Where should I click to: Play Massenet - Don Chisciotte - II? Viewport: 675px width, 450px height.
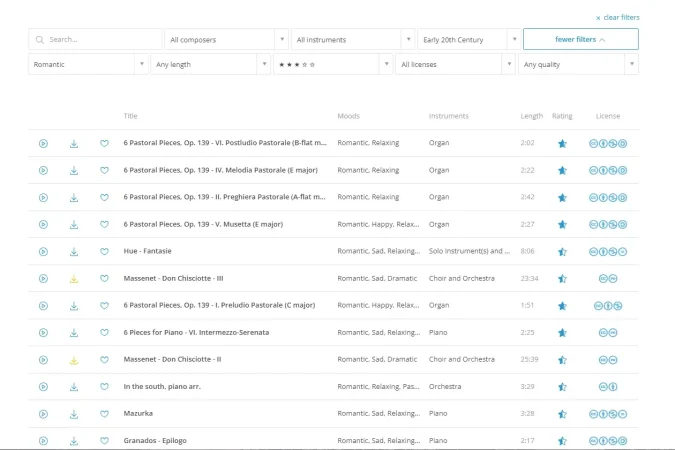(x=43, y=360)
